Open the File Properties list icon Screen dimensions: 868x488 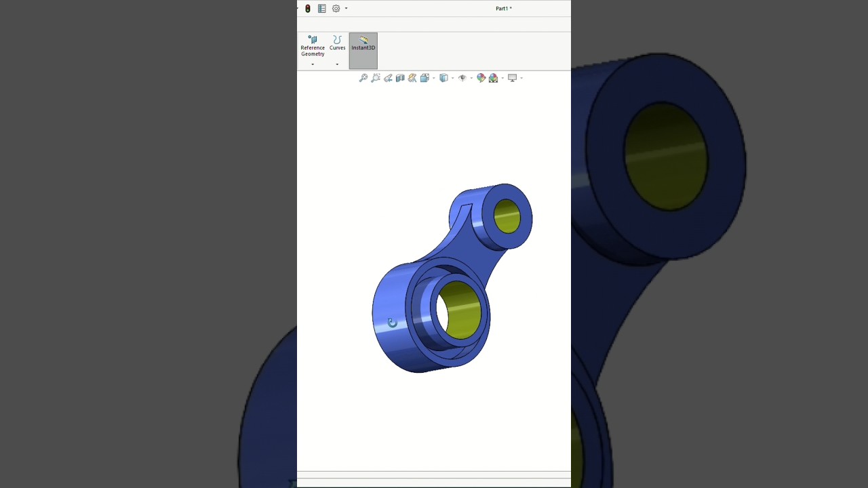[322, 9]
